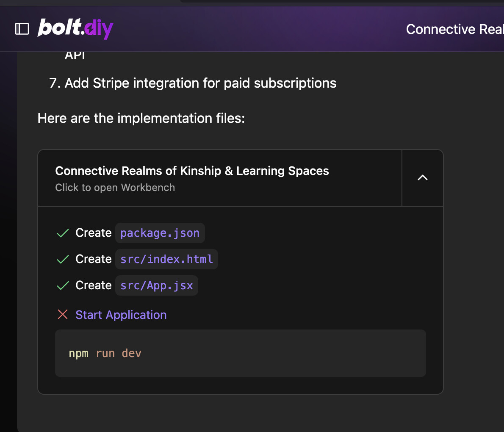Click the Stripe integration list item
This screenshot has height=432, width=504.
193,83
